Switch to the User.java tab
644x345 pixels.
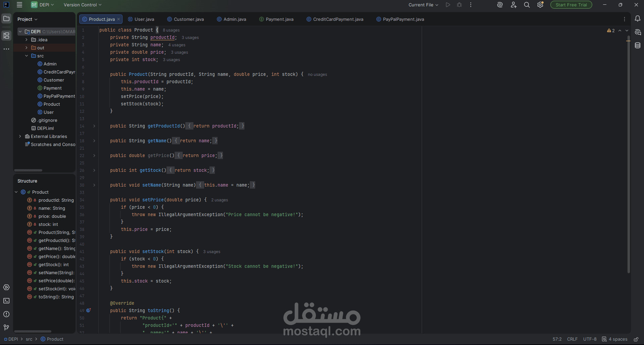click(x=141, y=19)
